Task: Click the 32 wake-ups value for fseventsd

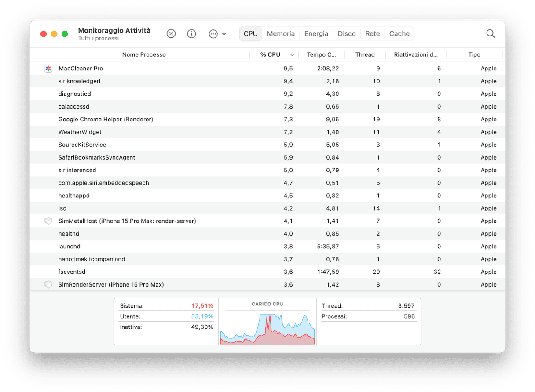Action: coord(437,272)
